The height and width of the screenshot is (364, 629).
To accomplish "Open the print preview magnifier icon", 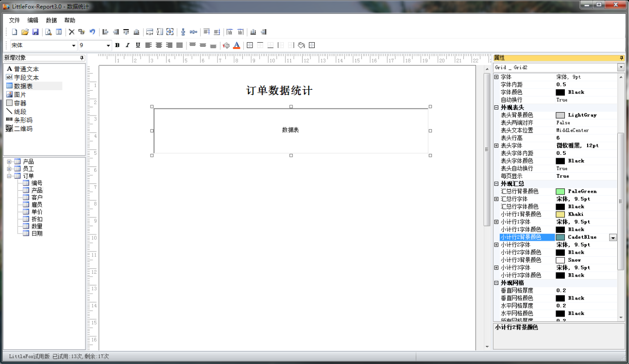I will (x=48, y=32).
